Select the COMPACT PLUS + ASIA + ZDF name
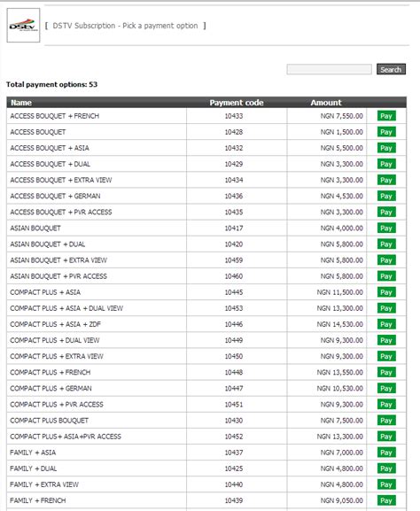Viewport: 420px width, 511px height. pyautogui.click(x=56, y=324)
